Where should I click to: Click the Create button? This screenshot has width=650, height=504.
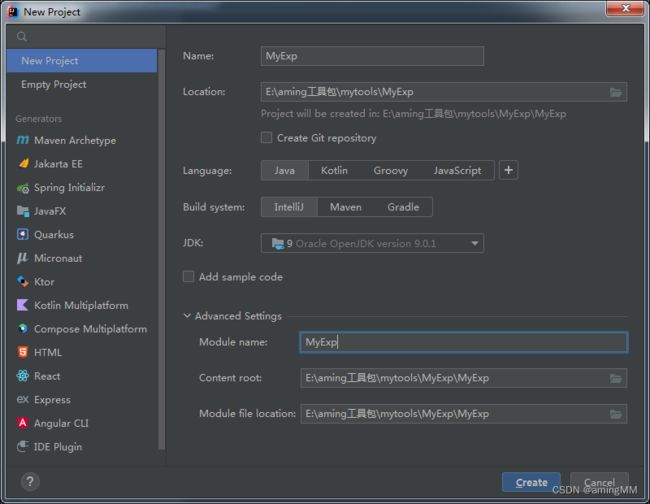pos(531,482)
